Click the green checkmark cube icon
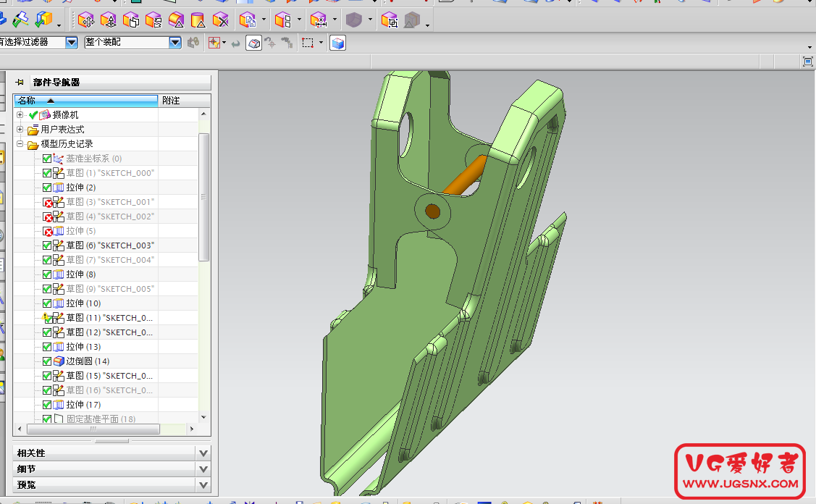This screenshot has width=816, height=504. coord(43,20)
